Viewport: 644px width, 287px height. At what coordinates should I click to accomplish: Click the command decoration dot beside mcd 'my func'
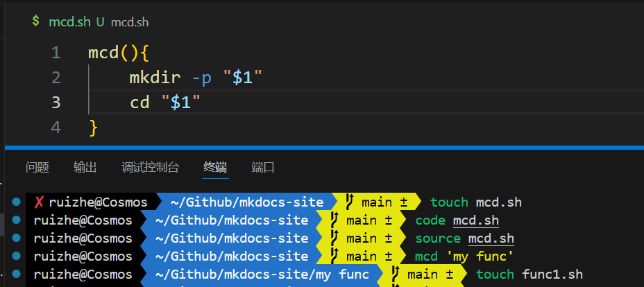click(x=16, y=256)
